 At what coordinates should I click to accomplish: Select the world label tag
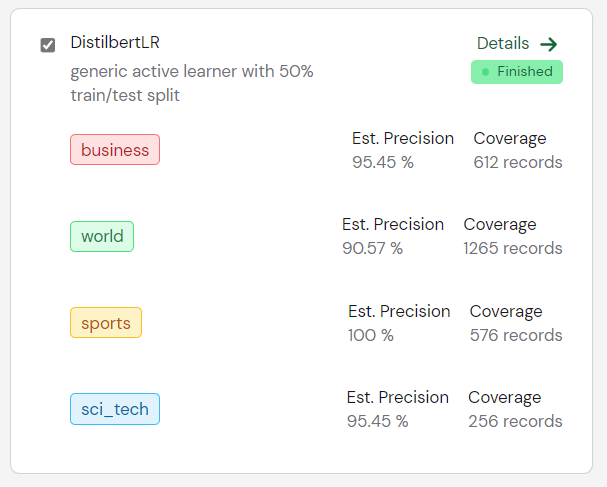[x=102, y=236]
